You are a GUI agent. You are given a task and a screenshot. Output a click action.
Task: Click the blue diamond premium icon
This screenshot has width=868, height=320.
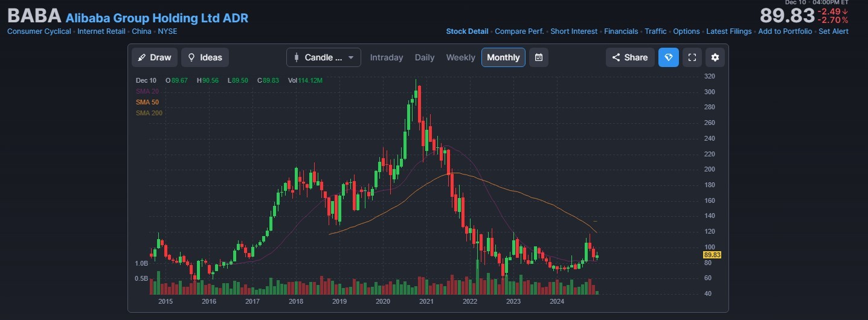pos(669,57)
